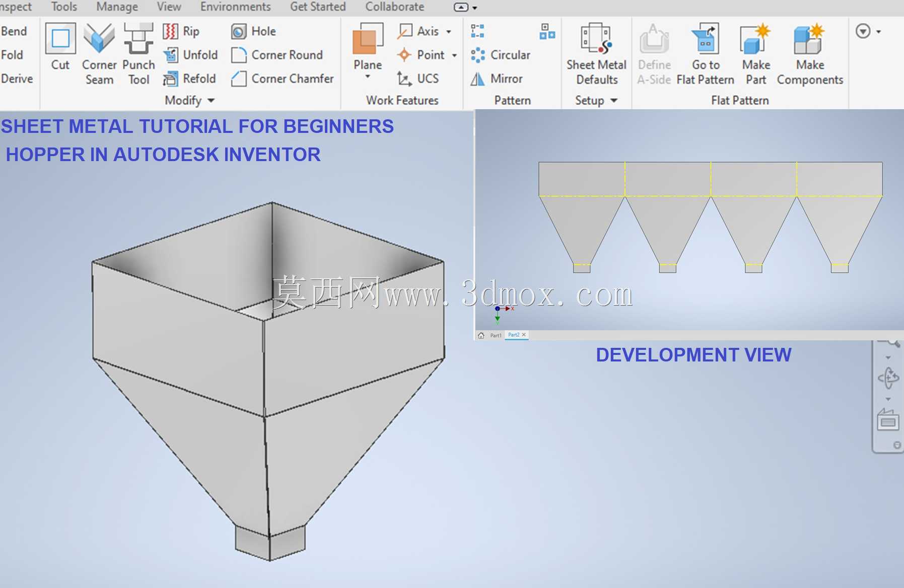Use the Corner Round tool
This screenshot has height=588, width=904.
click(x=277, y=55)
